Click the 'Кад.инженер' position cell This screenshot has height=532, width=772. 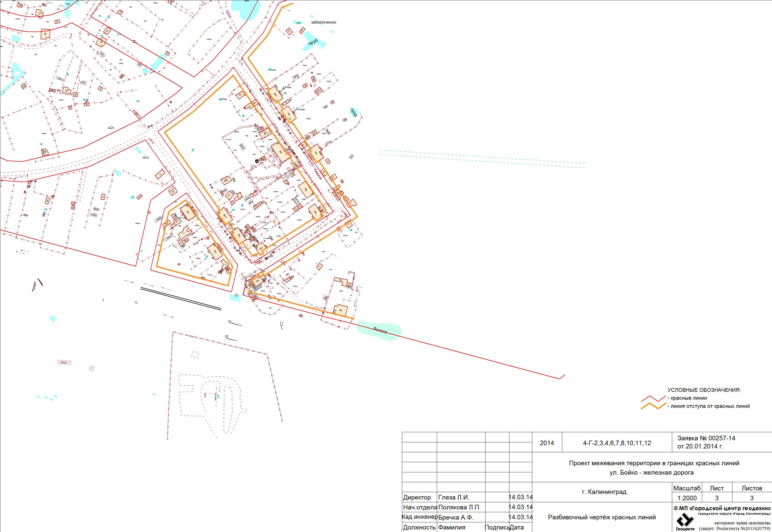[420, 517]
